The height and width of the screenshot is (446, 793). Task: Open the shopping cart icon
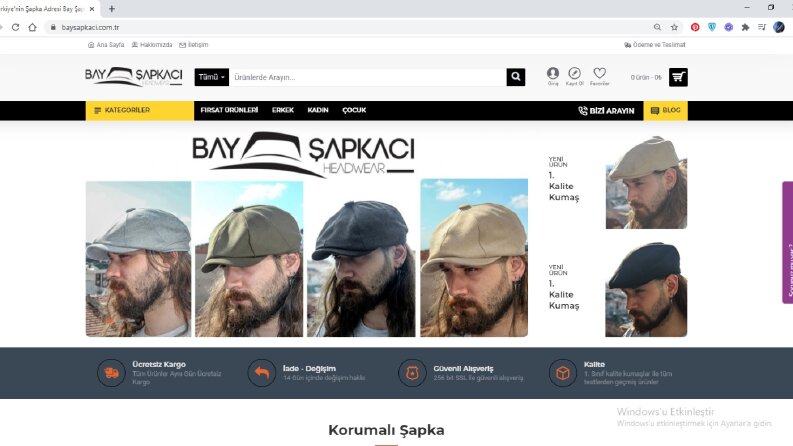coord(678,77)
